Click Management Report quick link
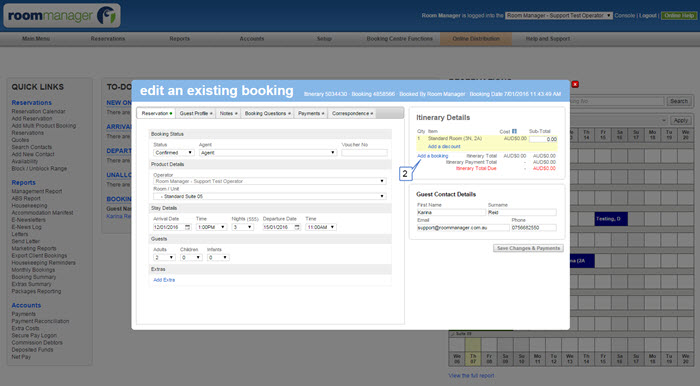The width and height of the screenshot is (700, 386). tap(37, 191)
